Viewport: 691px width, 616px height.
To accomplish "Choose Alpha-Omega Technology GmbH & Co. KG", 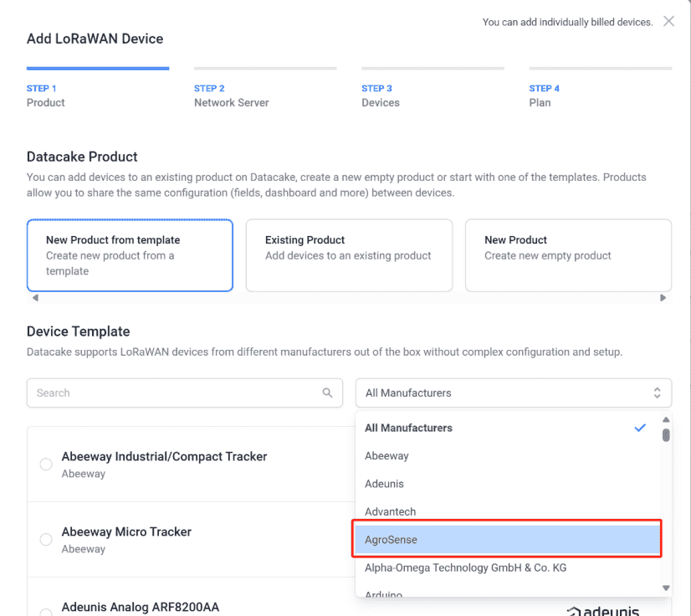I will tap(507, 567).
